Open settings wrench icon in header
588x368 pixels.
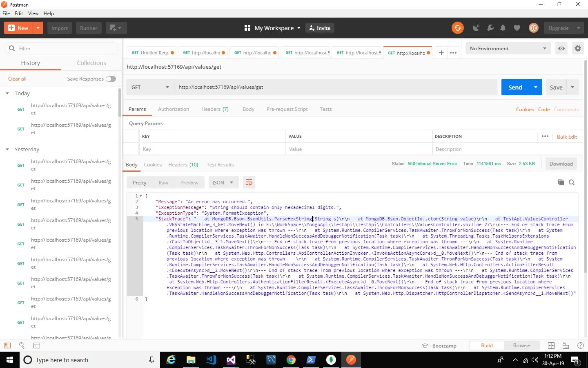click(490, 28)
